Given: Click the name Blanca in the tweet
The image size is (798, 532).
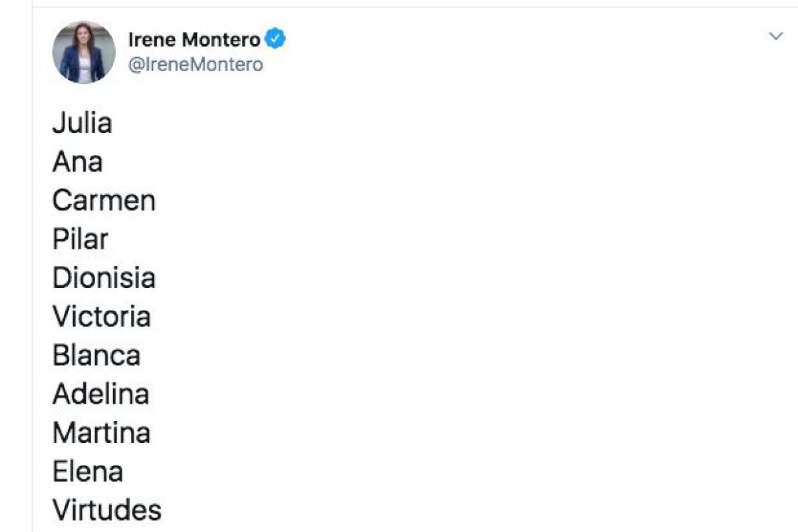Looking at the screenshot, I should coord(96,355).
